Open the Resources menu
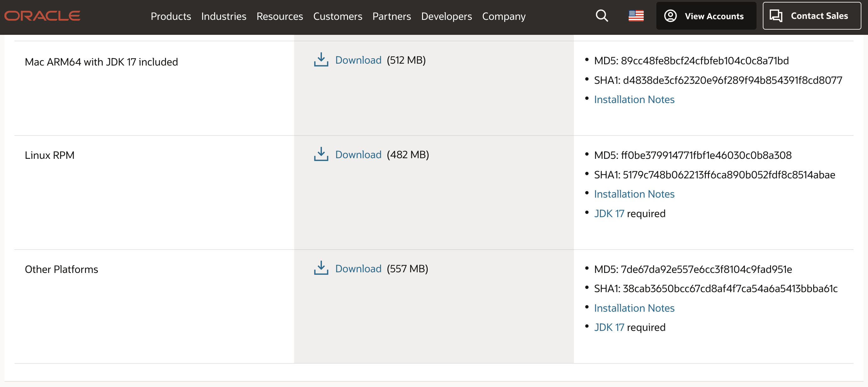The width and height of the screenshot is (868, 387). 280,16
